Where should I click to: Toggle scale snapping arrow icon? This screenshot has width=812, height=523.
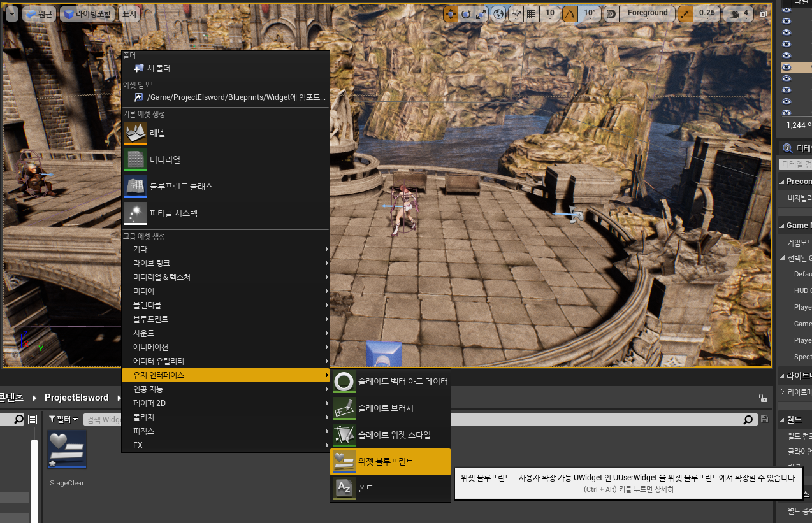[685, 13]
